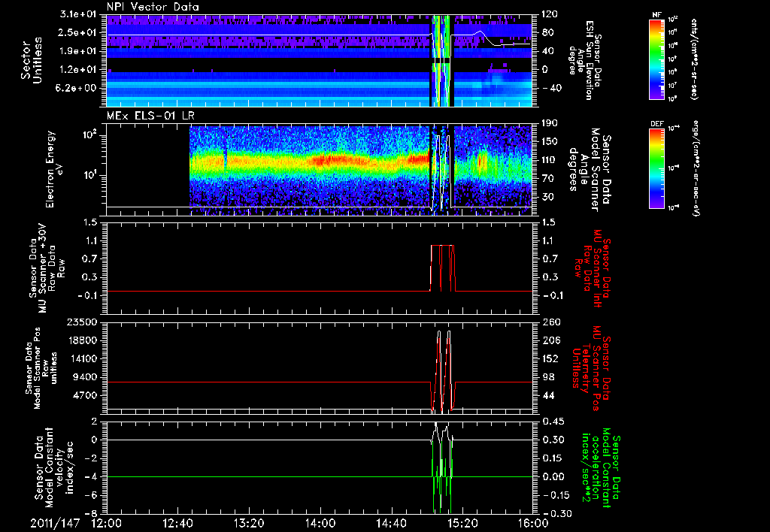Click the NF color scale bar

click(656, 59)
